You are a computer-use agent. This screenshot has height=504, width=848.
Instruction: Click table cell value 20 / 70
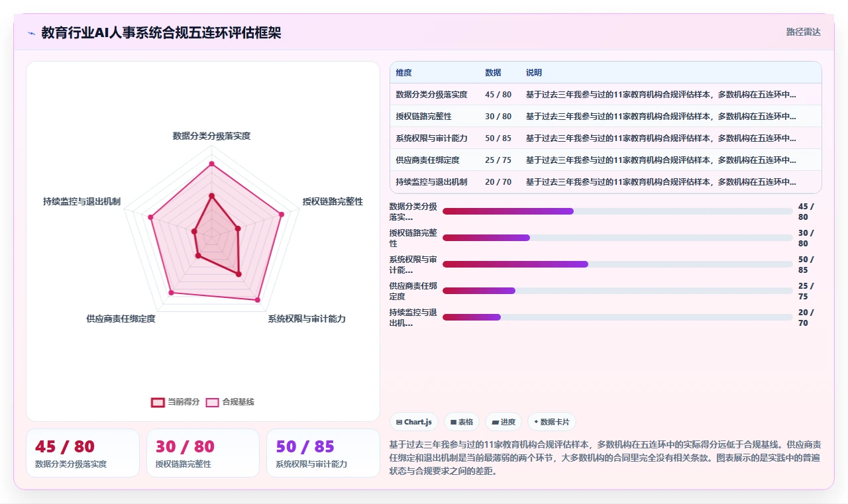click(x=498, y=182)
